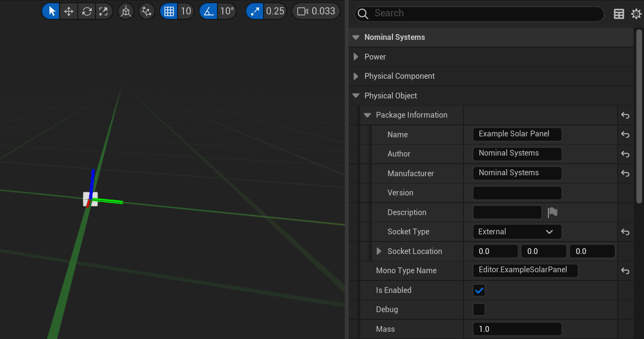Collapse the Package Information group

point(367,115)
